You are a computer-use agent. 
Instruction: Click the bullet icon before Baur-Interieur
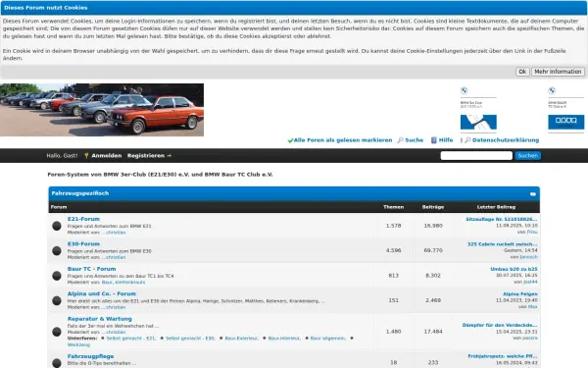265,339
